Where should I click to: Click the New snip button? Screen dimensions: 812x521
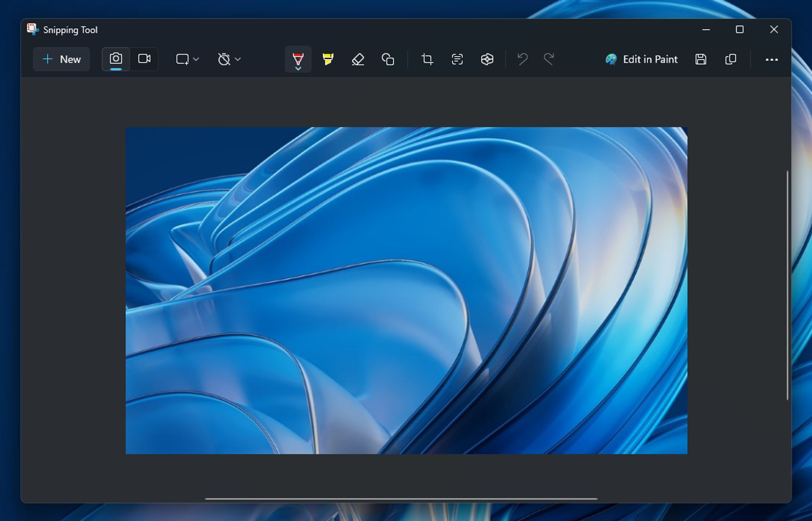tap(62, 58)
